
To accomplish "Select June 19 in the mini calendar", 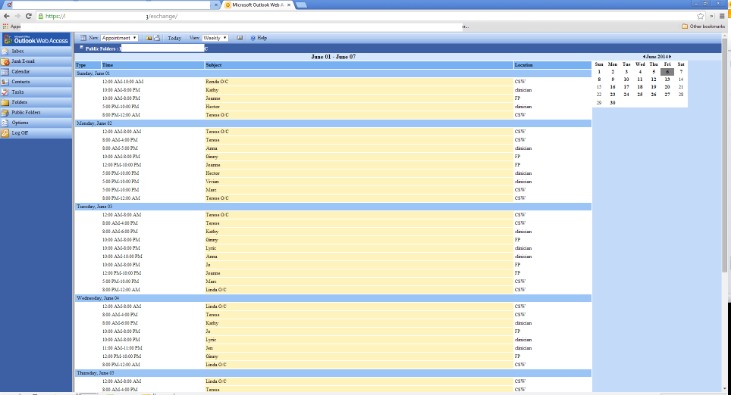I will coord(654,87).
